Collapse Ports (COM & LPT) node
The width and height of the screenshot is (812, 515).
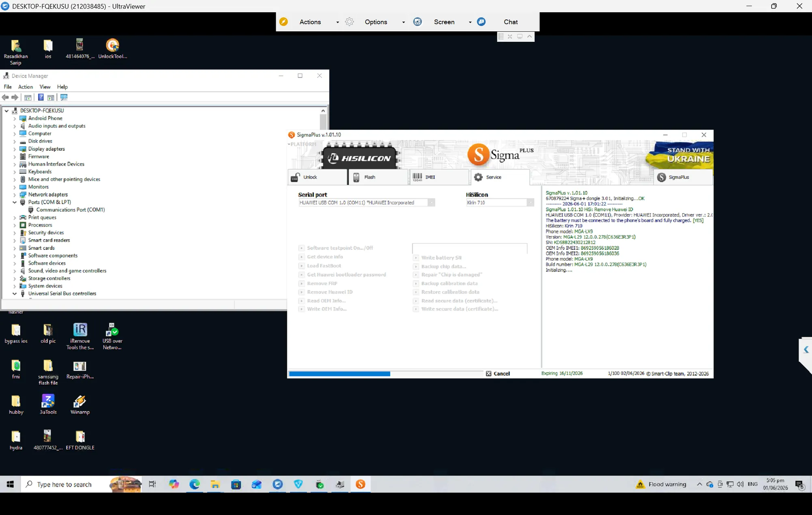pos(15,202)
